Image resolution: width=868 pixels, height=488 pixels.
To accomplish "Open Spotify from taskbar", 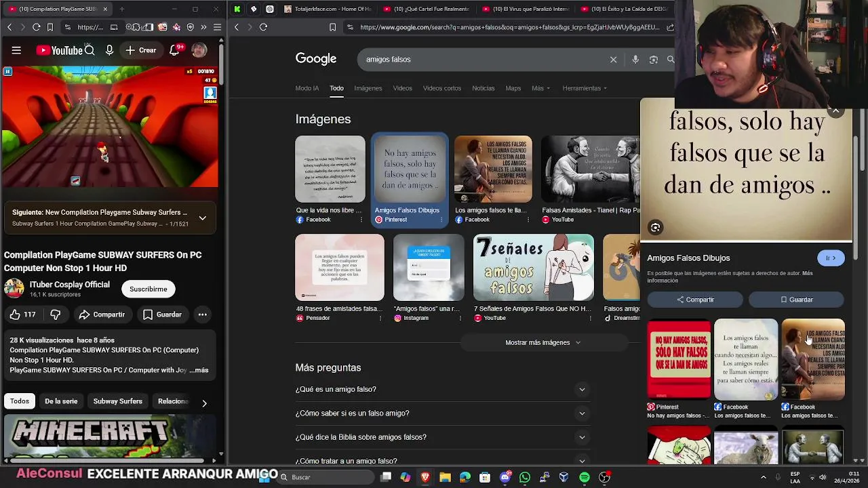I will point(585,477).
